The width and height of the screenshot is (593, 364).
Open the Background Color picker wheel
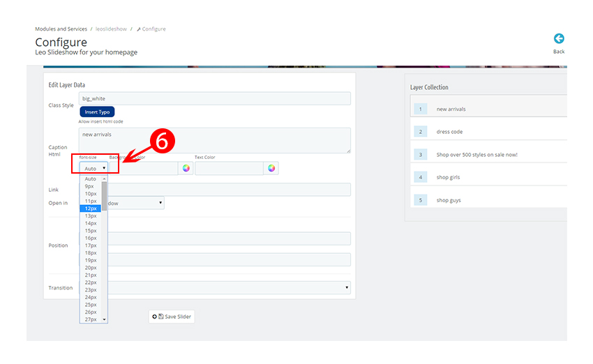click(186, 168)
